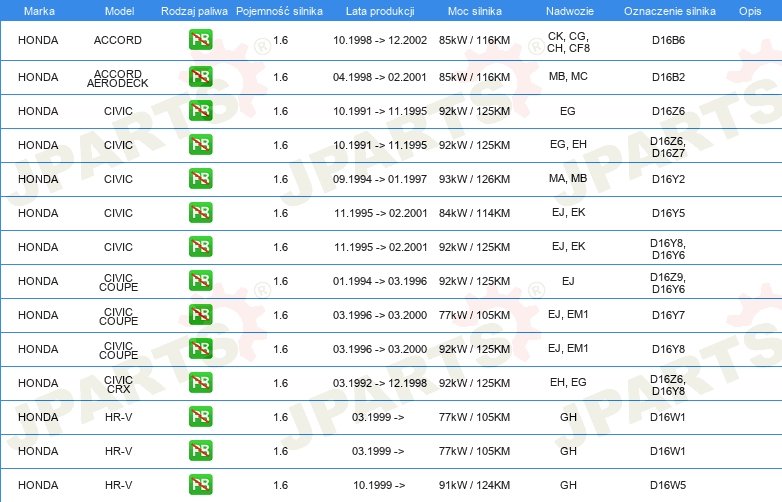The height and width of the screenshot is (502, 782).
Task: Click the fuel icon for Civic Coupe D16Y7
Action: (200, 315)
